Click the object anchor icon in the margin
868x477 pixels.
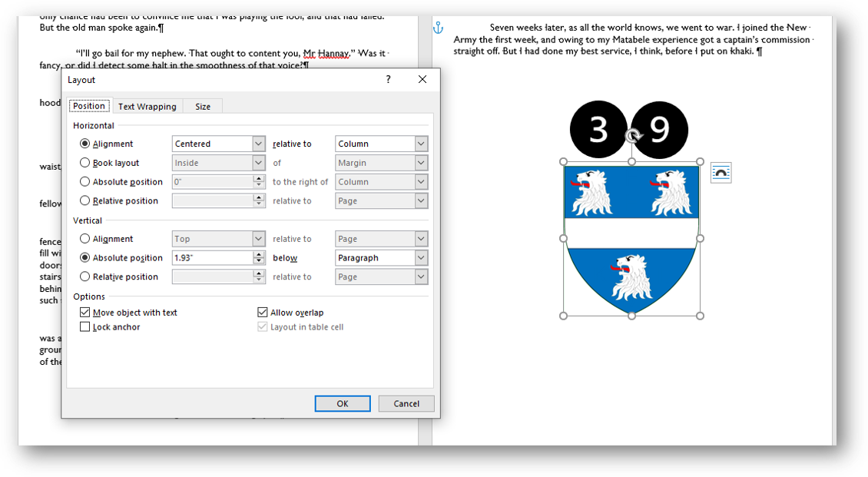pyautogui.click(x=438, y=28)
